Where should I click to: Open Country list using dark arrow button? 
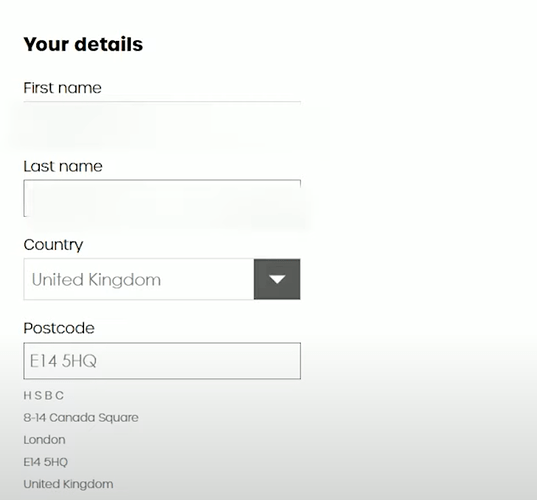click(x=277, y=279)
